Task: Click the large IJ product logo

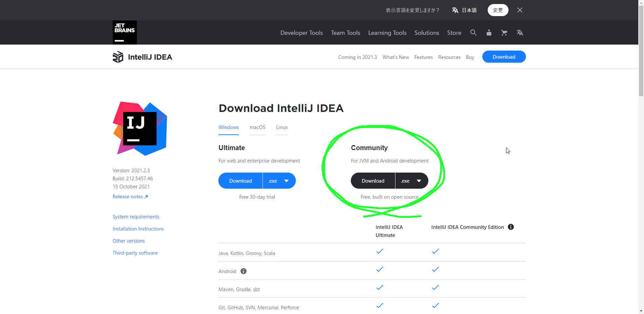Action: pyautogui.click(x=140, y=129)
